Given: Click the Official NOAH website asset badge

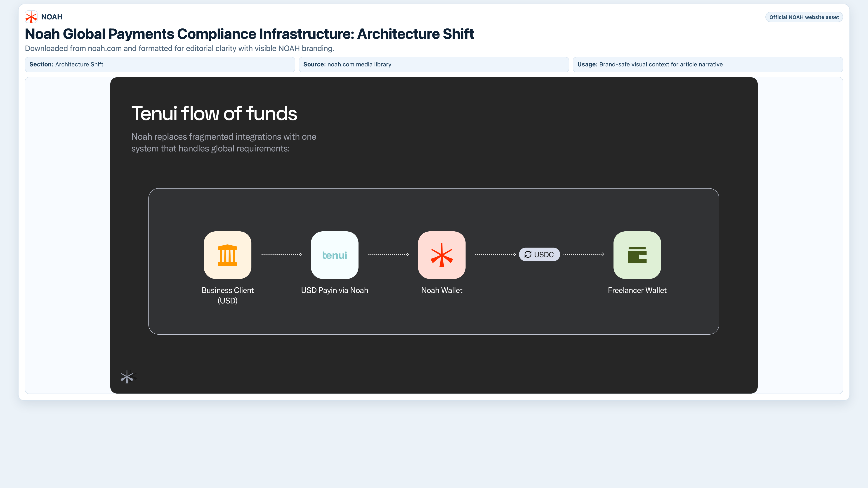Looking at the screenshot, I should point(804,17).
